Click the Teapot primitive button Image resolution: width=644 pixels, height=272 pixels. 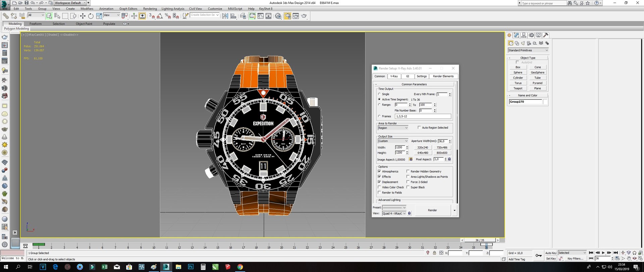518,88
